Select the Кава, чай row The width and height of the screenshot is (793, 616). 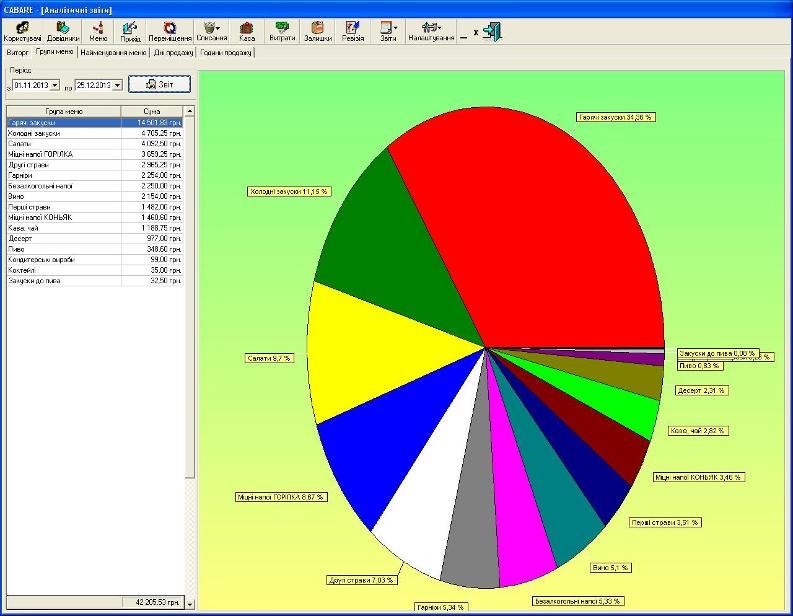(x=95, y=228)
